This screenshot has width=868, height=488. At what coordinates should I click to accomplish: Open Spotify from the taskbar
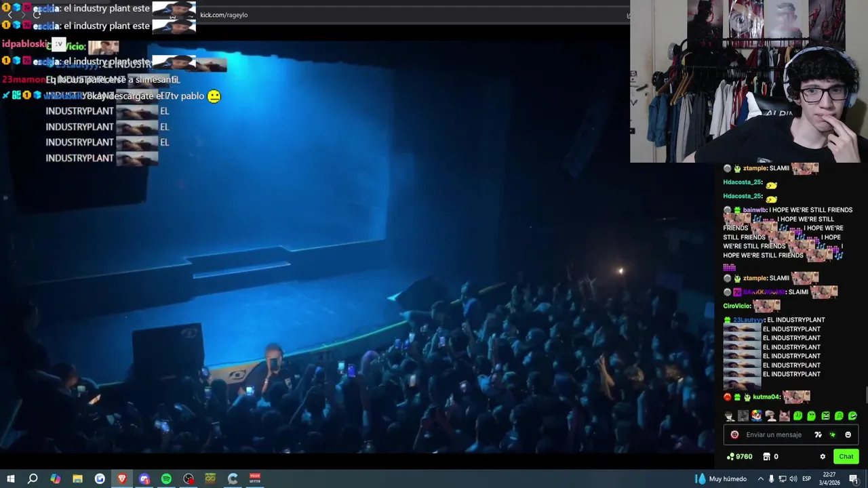[x=166, y=479]
